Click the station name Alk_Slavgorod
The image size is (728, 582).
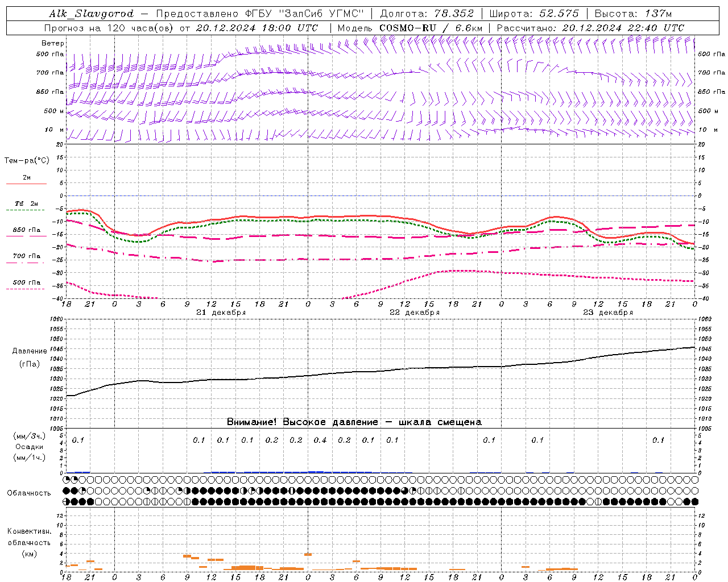pos(92,14)
